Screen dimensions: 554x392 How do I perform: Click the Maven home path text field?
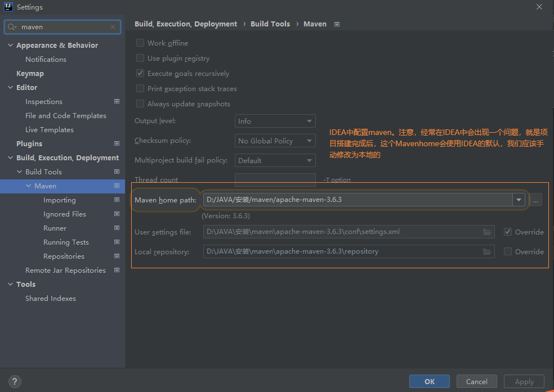click(358, 200)
